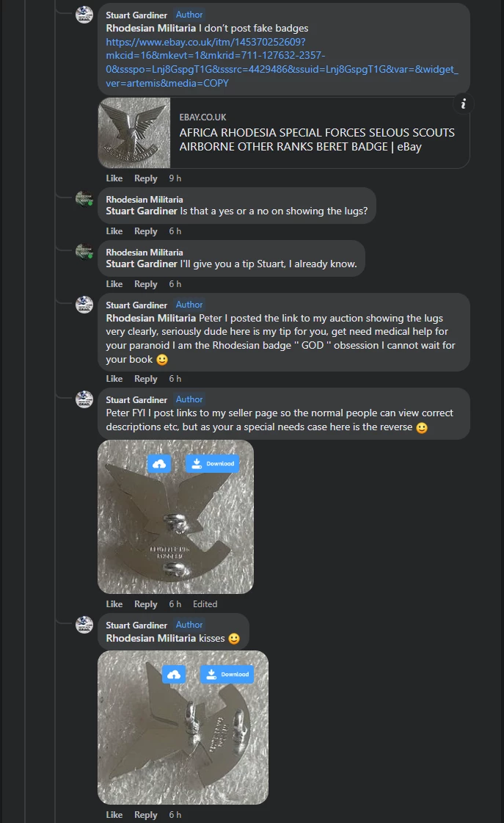The image size is (504, 823).
Task: Click Rhodesian Militaria avatar beside lugs question
Action: click(84, 200)
